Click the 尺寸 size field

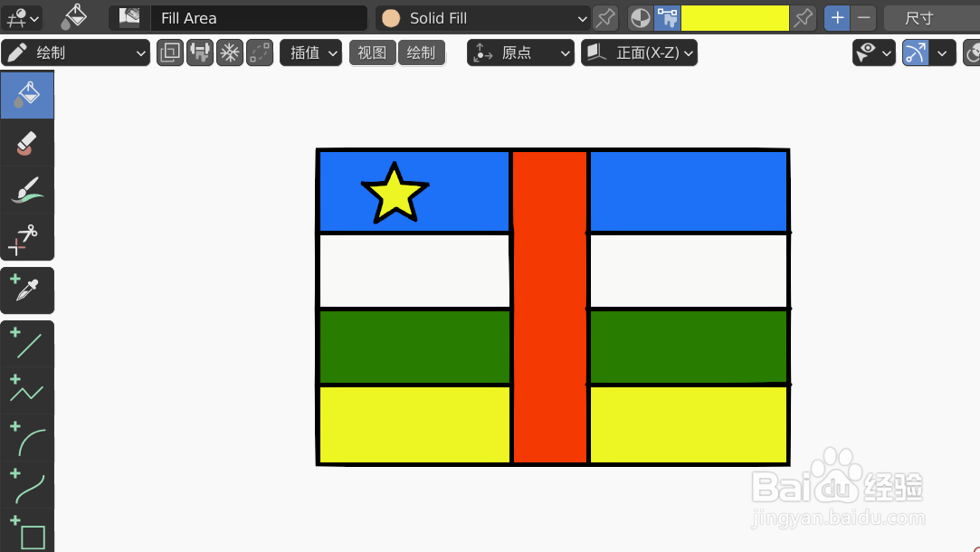(932, 18)
